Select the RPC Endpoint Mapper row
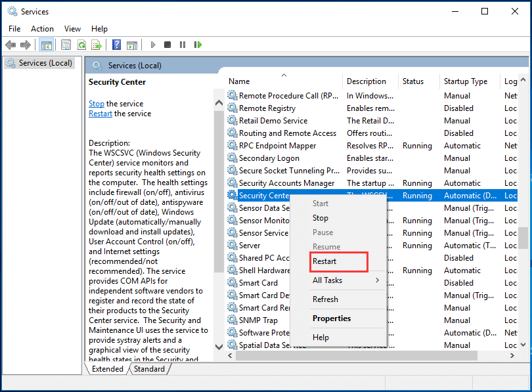This screenshot has width=532, height=392. point(372,146)
